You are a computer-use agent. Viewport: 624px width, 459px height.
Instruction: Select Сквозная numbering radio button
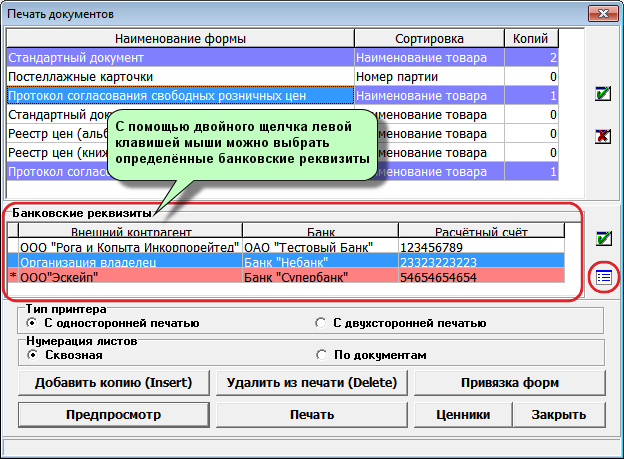pos(32,355)
